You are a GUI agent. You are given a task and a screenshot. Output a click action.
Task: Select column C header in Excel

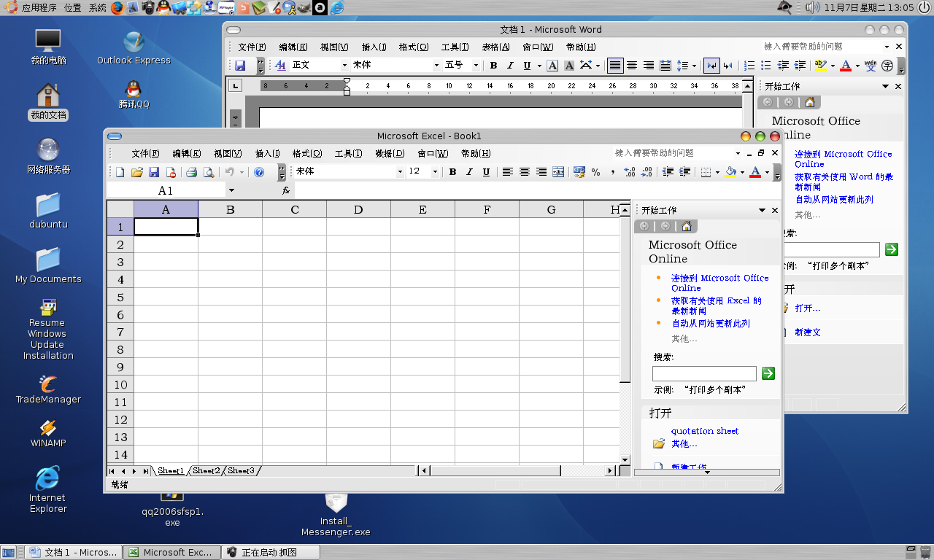pyautogui.click(x=294, y=209)
